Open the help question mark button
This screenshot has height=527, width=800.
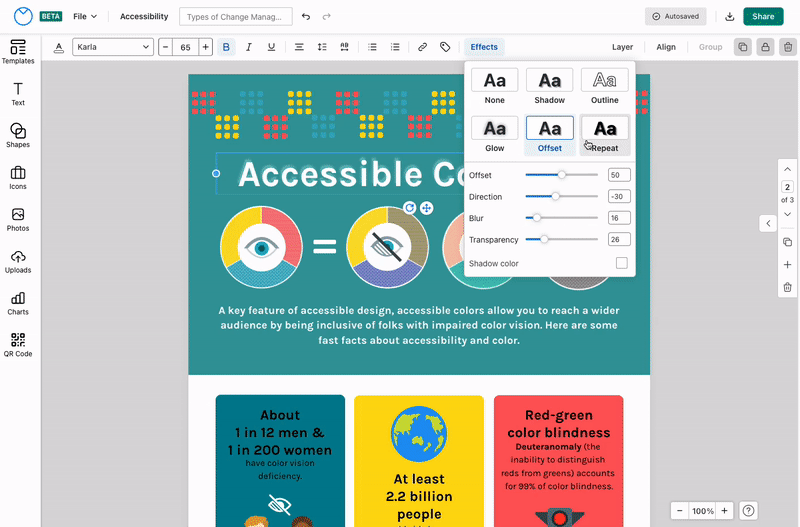click(748, 510)
